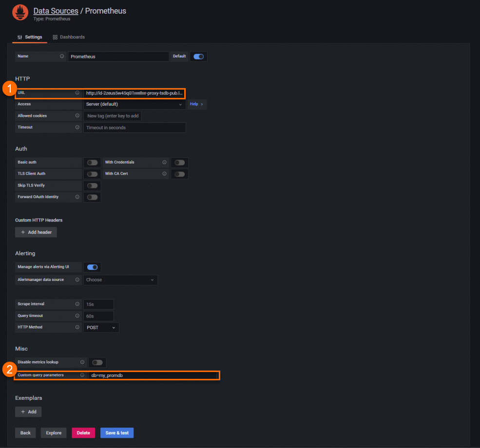The width and height of the screenshot is (480, 448).
Task: Click info icon next to HTTP Method
Action: click(x=77, y=327)
